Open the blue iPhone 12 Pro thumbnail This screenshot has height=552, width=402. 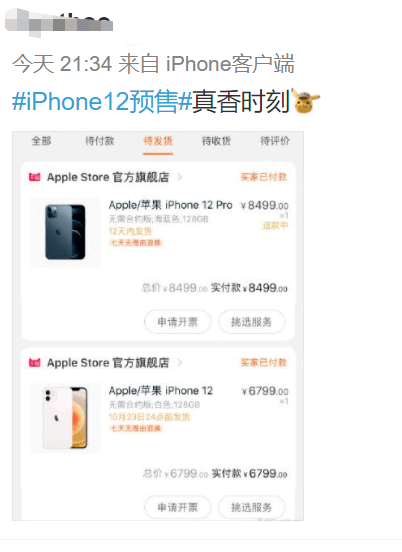tap(65, 232)
